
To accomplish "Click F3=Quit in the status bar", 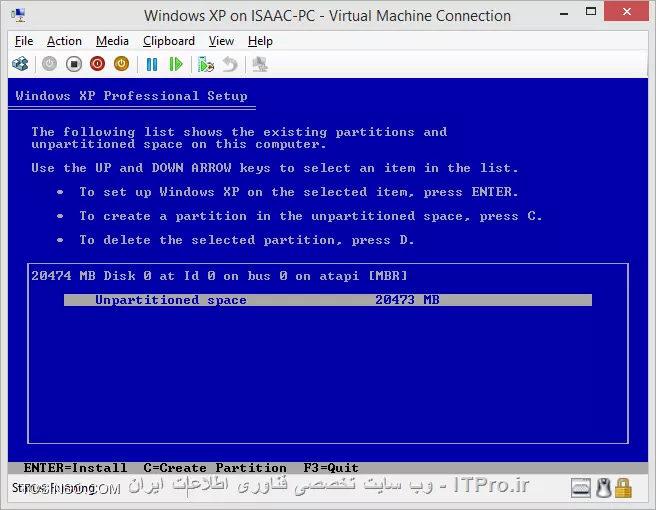I will [331, 468].
